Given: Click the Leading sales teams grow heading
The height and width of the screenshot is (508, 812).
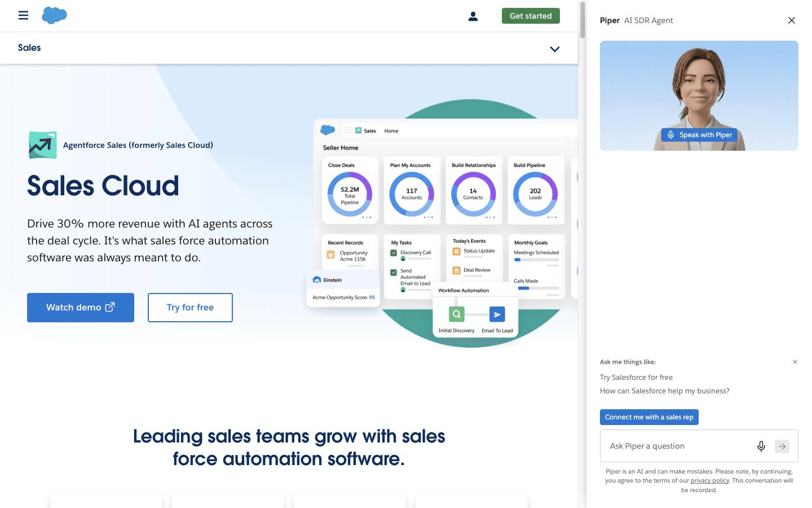Looking at the screenshot, I should [289, 447].
